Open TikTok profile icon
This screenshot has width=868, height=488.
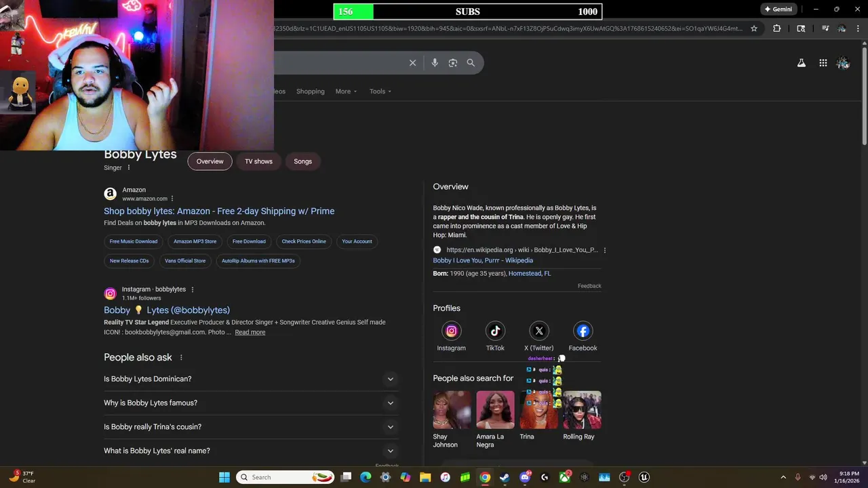coord(495,331)
